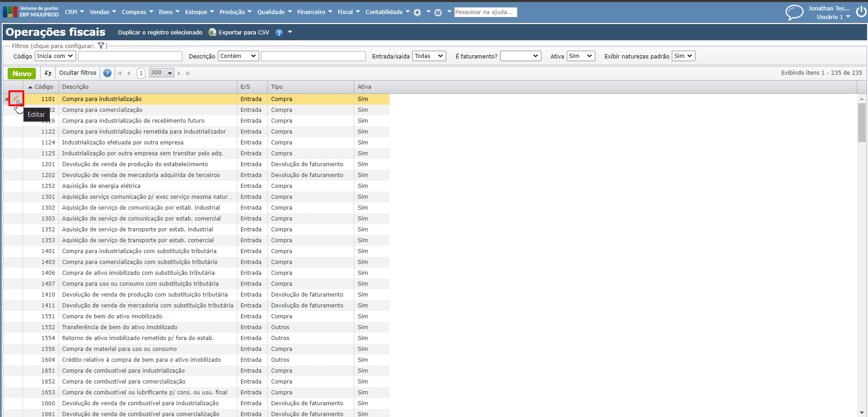Click the power logout icon
This screenshot has width=868, height=417.
(861, 12)
